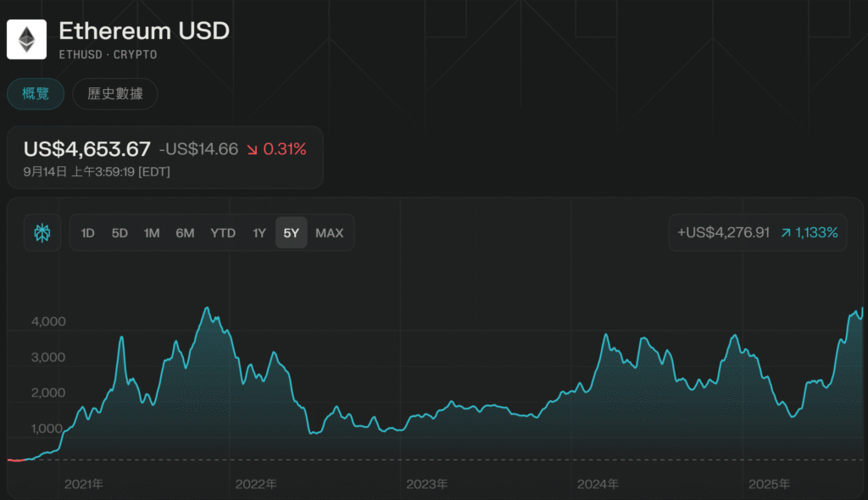Screen dimensions: 868x500
Task: Click the chart's latest price point
Action: pyautogui.click(x=862, y=309)
